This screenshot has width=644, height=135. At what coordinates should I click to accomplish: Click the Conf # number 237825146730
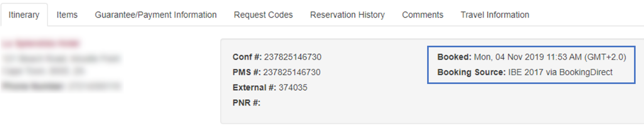[x=293, y=57]
